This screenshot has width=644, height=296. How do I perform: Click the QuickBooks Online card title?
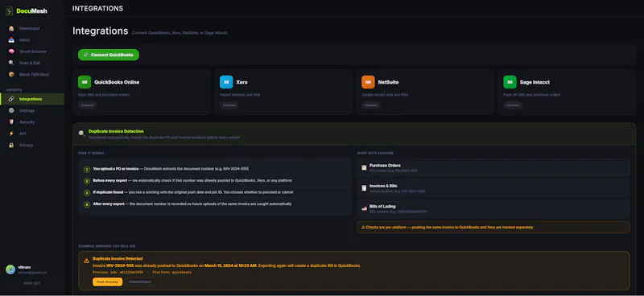point(117,82)
